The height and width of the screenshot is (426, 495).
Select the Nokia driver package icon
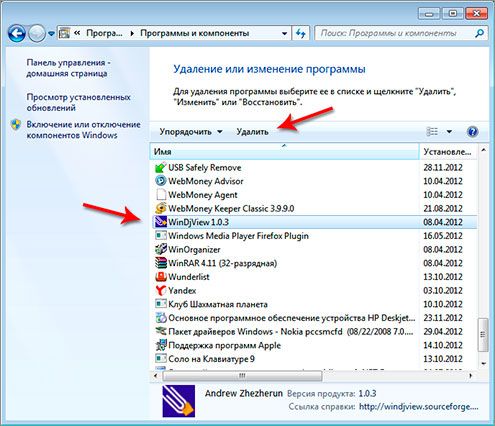tap(161, 331)
